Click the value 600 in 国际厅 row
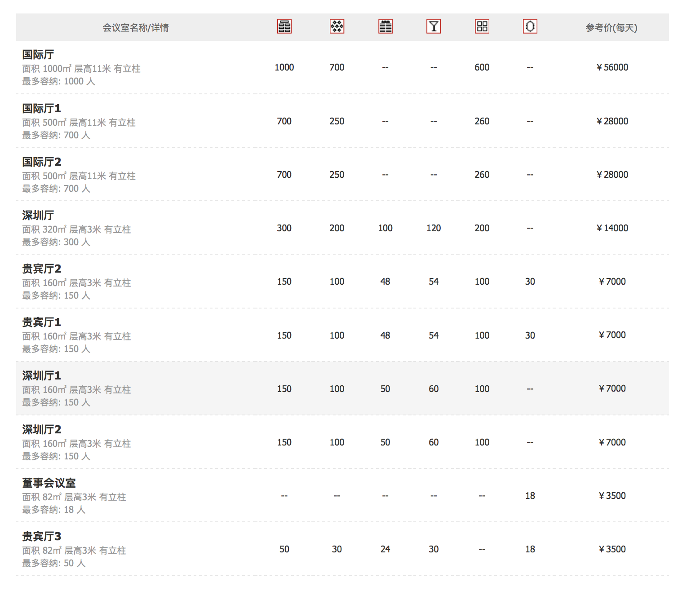Viewport: 700px width, 591px height. pyautogui.click(x=482, y=67)
